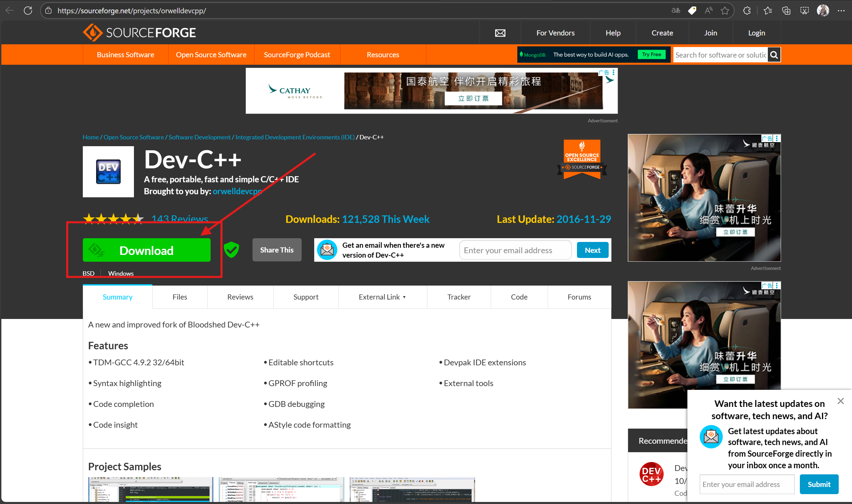Expand the External Link dropdown
This screenshot has width=852, height=504.
coord(382,297)
